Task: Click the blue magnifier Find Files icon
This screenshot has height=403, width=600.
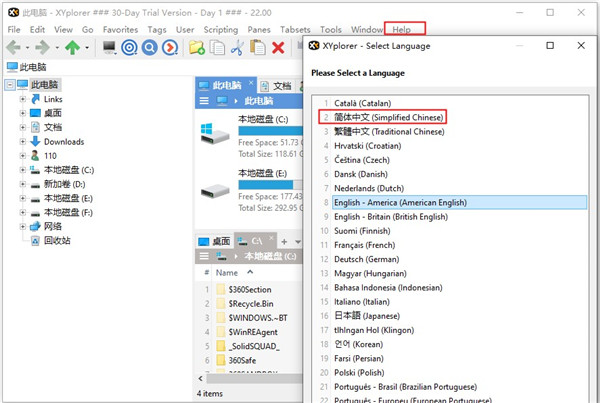Action: click(x=150, y=47)
